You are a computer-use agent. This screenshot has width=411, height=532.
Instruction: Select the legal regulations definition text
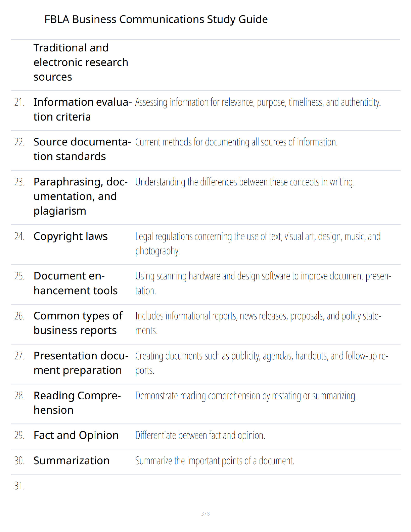pyautogui.click(x=258, y=243)
